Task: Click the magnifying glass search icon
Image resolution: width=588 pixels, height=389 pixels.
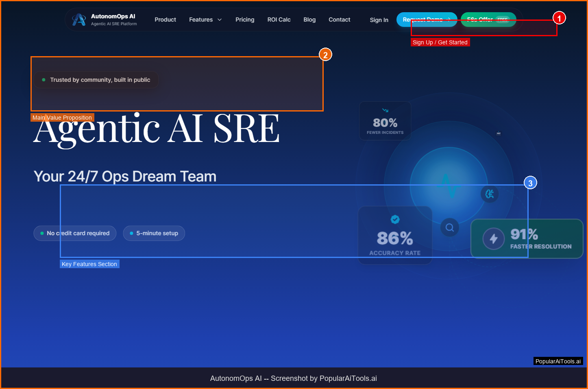Action: [450, 227]
